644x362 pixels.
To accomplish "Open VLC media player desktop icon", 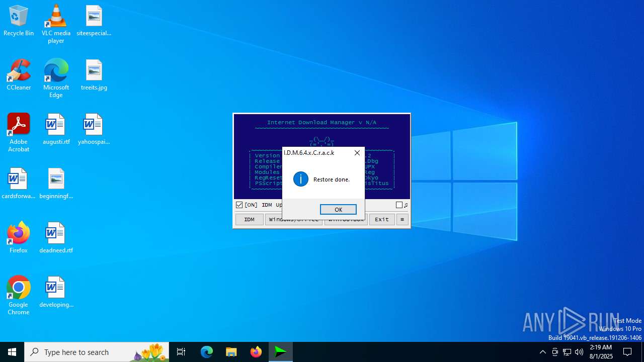I will pyautogui.click(x=56, y=24).
